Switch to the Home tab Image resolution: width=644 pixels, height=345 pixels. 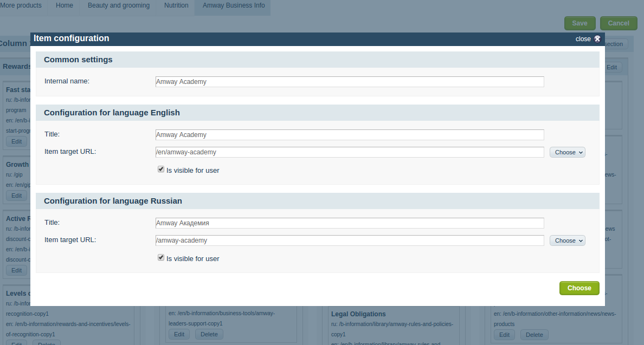tap(65, 6)
